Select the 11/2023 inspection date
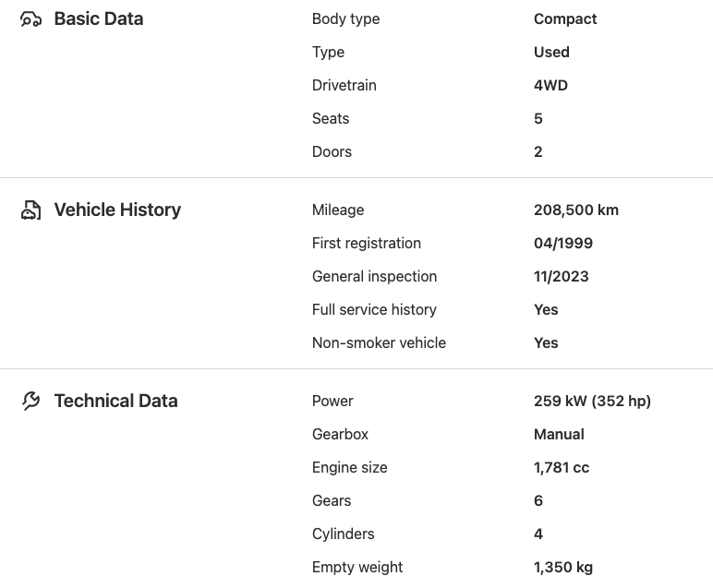Viewport: 713px width, 588px height. click(x=561, y=277)
